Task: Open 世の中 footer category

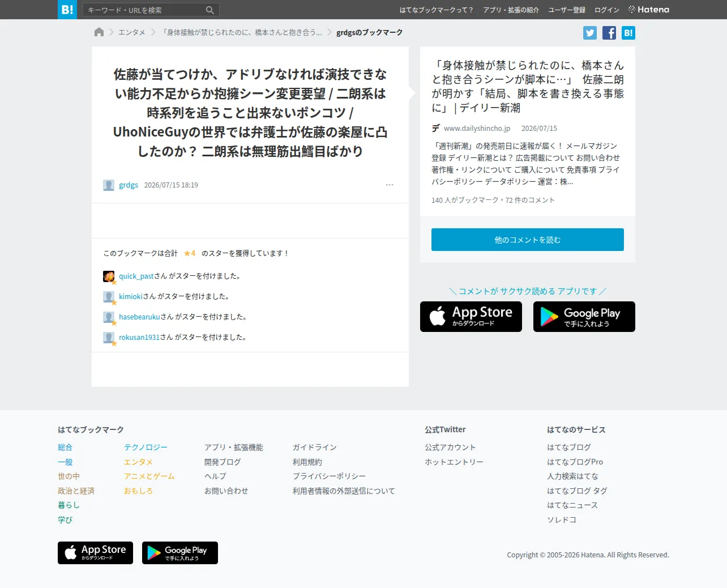Action: (69, 476)
